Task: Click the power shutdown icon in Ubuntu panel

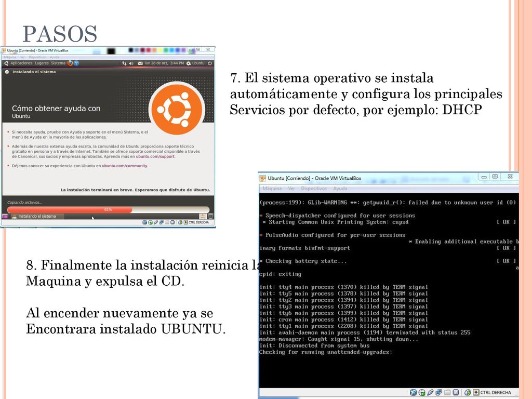Action: click(210, 63)
